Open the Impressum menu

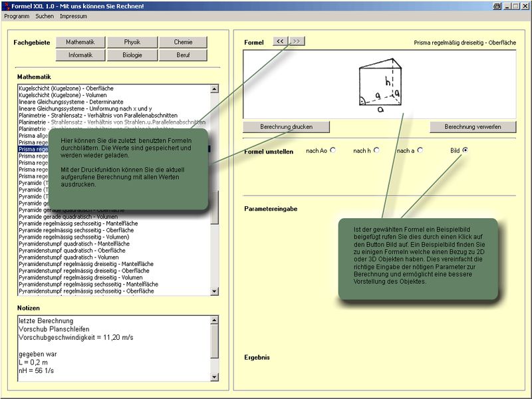click(x=73, y=15)
